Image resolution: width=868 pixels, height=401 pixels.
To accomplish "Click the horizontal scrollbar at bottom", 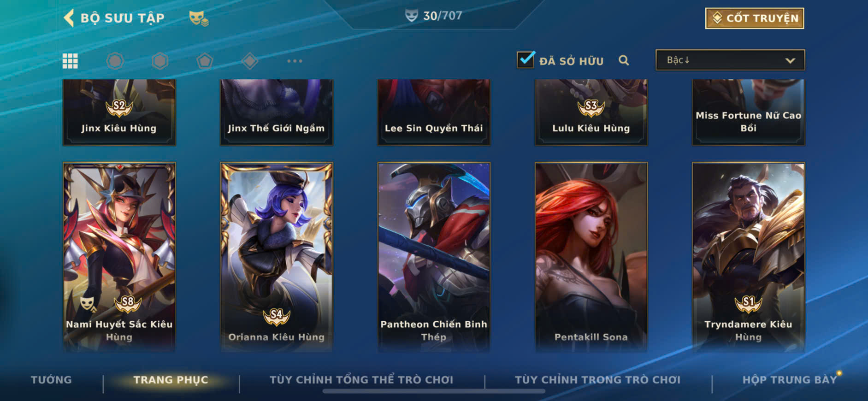I will click(x=434, y=391).
